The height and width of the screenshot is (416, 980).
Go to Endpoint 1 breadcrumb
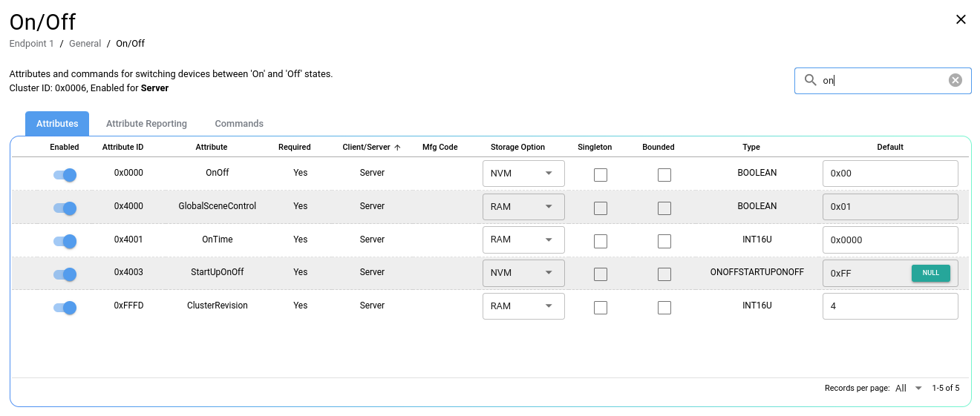point(31,44)
